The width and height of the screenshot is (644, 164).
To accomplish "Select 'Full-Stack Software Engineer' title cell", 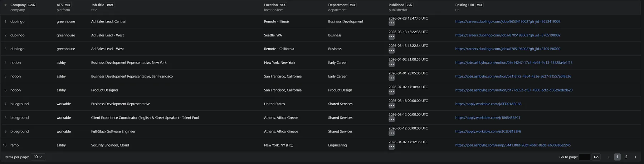I will point(113,131).
